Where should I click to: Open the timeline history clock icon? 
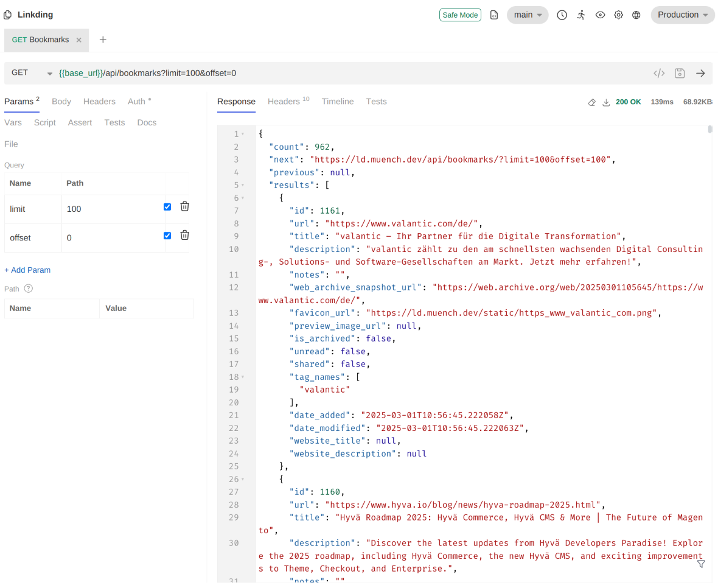pyautogui.click(x=562, y=15)
